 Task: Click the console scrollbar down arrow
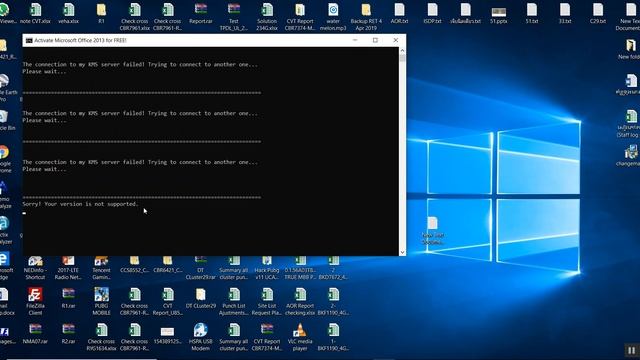tap(402, 252)
